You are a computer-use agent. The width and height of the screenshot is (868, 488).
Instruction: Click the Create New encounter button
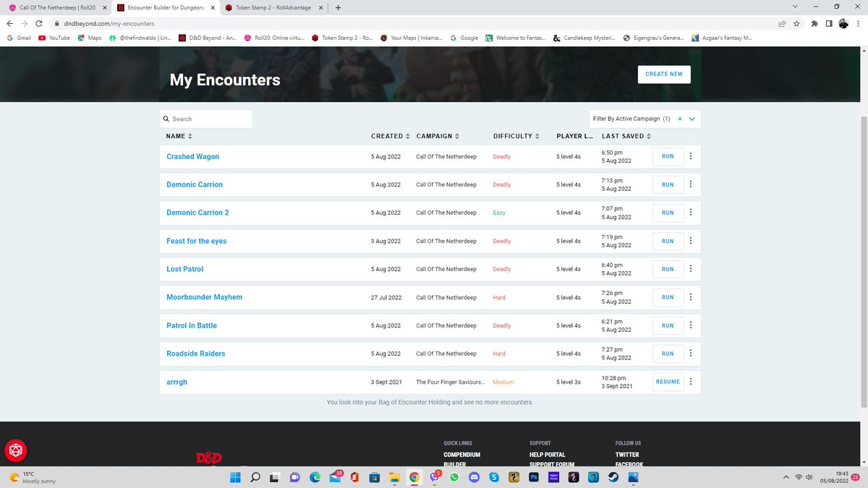663,74
